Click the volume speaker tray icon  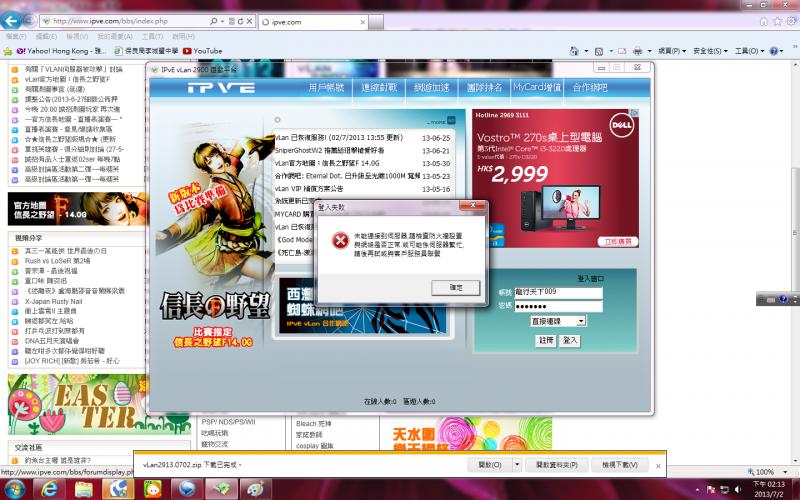pyautogui.click(x=738, y=489)
